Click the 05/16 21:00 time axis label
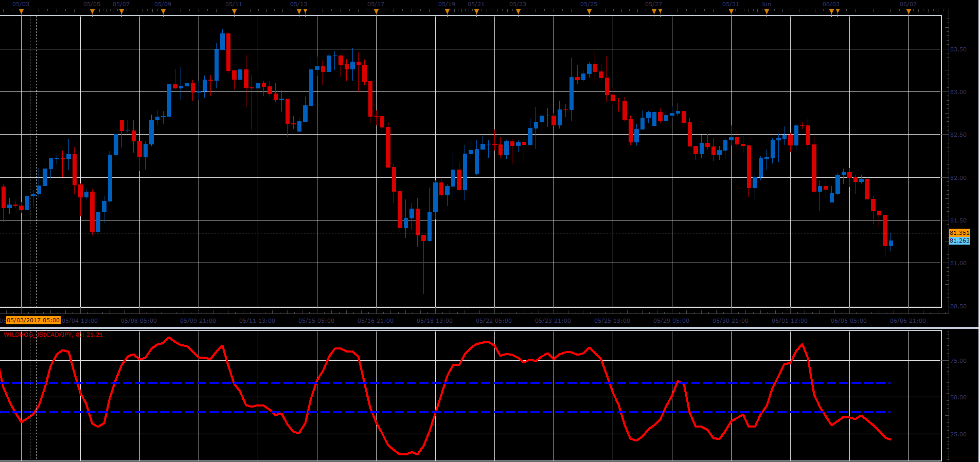This screenshot has height=462, width=980. point(376,321)
